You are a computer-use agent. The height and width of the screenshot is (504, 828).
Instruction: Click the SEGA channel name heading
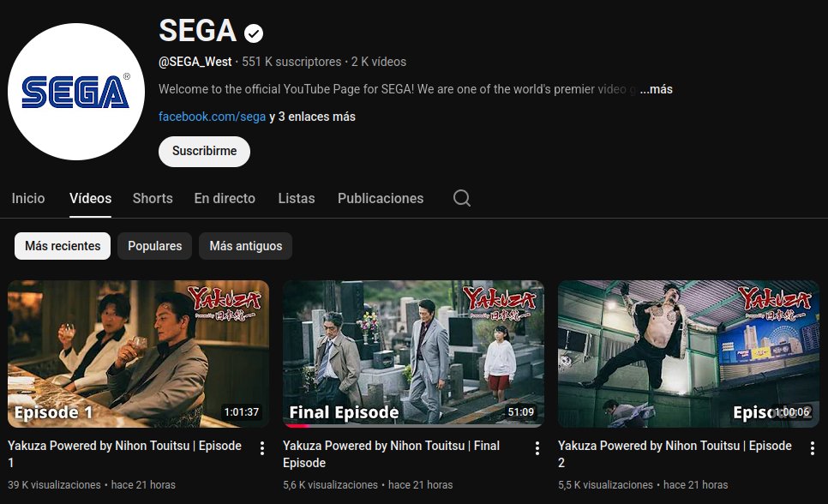point(197,31)
